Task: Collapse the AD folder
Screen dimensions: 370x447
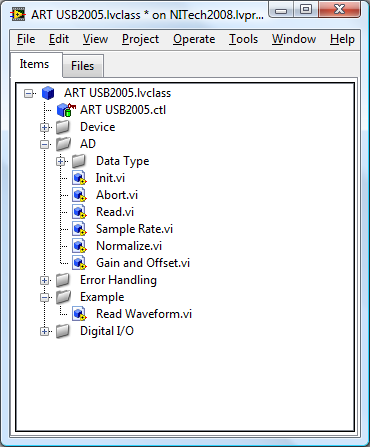Action: pos(45,144)
